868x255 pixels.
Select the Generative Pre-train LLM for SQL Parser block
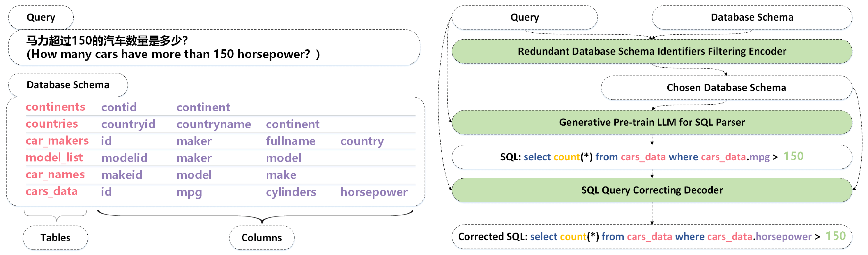coord(652,122)
